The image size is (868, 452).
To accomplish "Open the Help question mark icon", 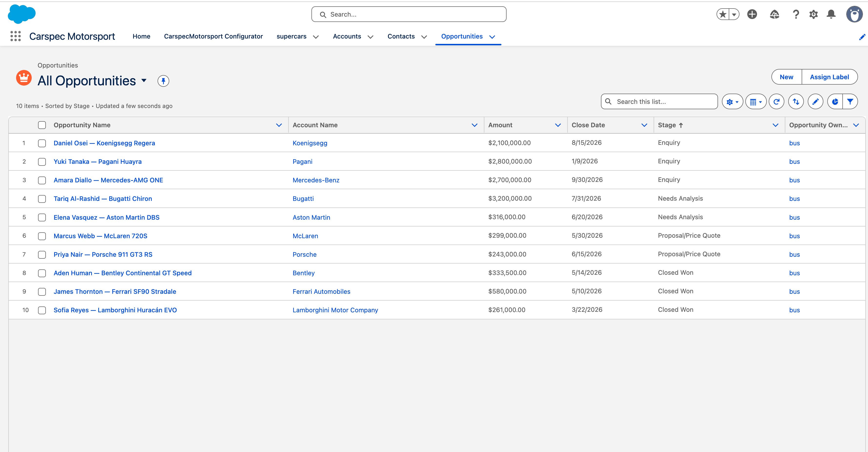I will (x=796, y=14).
